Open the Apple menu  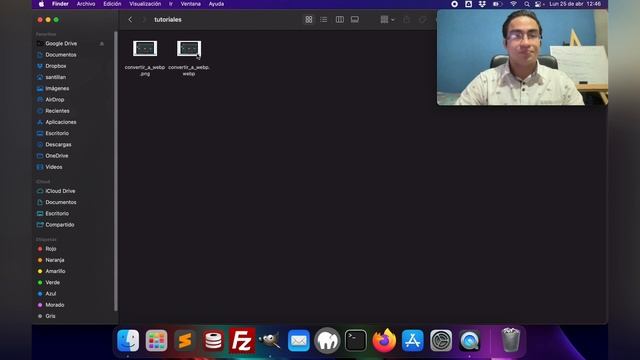[x=41, y=4]
